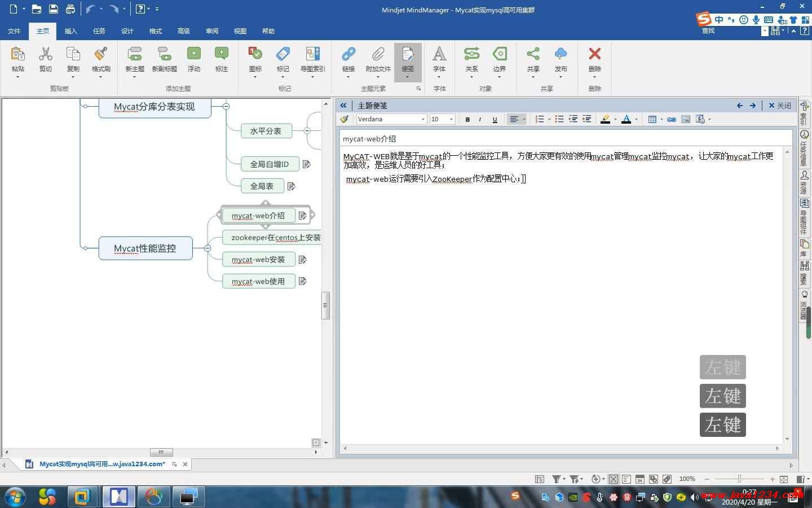This screenshot has height=508, width=812.
Task: Select the Format Painter (格式刷) tool
Action: pos(101,54)
